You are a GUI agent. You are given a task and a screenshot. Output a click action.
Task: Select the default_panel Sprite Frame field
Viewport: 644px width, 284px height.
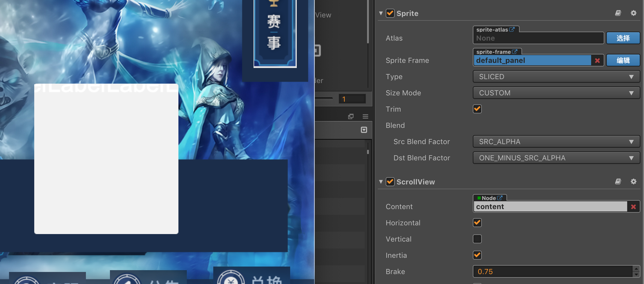click(532, 60)
